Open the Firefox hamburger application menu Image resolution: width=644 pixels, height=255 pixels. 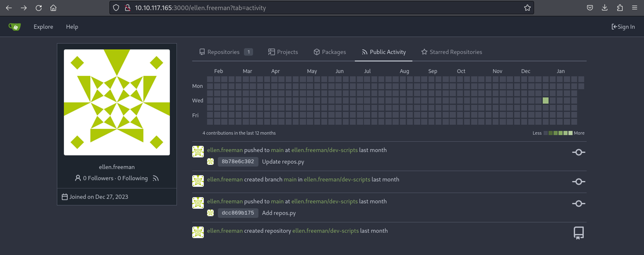(x=635, y=8)
